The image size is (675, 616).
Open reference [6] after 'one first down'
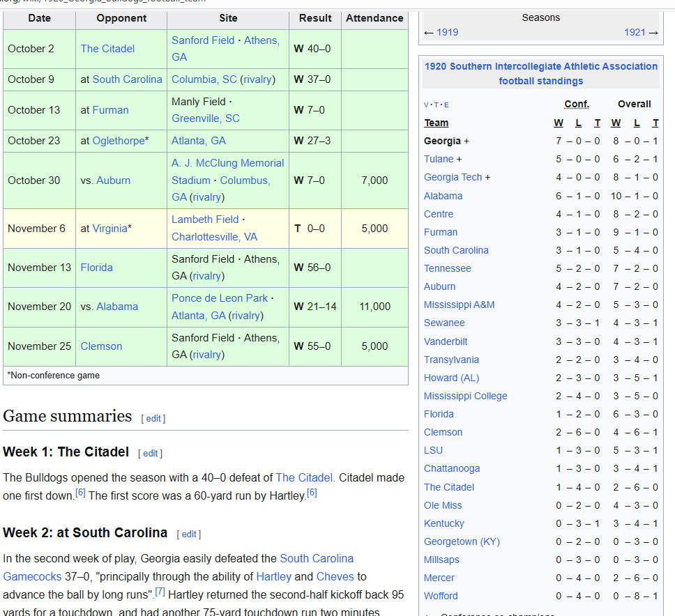pyautogui.click(x=80, y=493)
